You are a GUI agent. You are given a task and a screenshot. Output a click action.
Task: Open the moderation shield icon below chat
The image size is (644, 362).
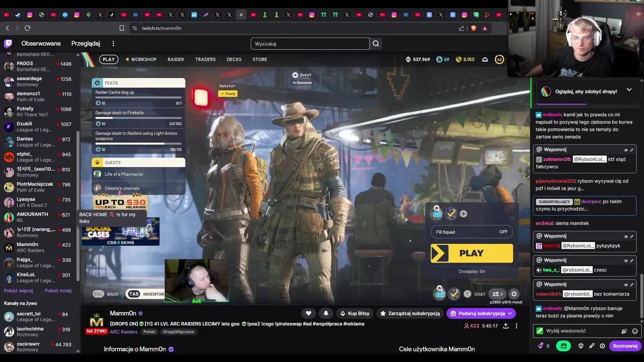pyautogui.click(x=581, y=345)
